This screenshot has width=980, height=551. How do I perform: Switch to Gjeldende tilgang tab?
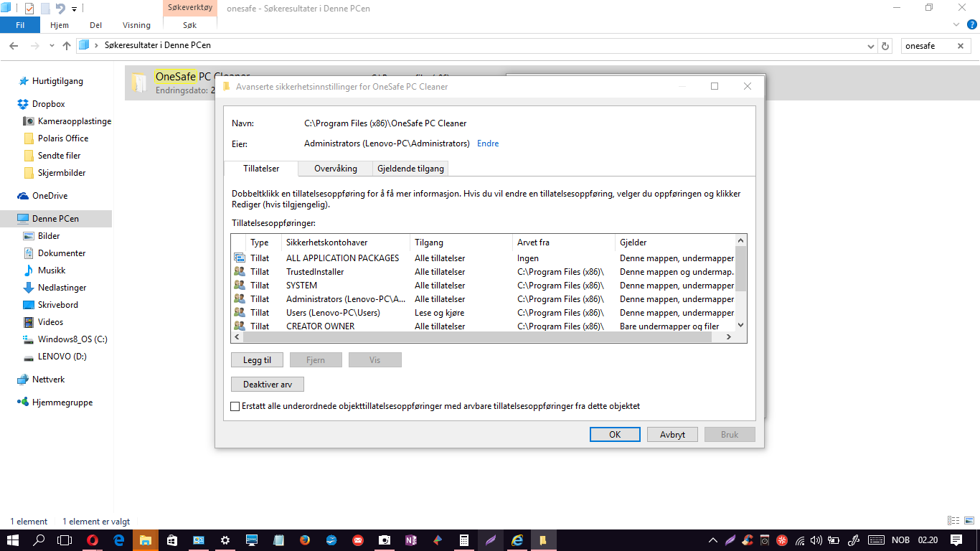411,169
